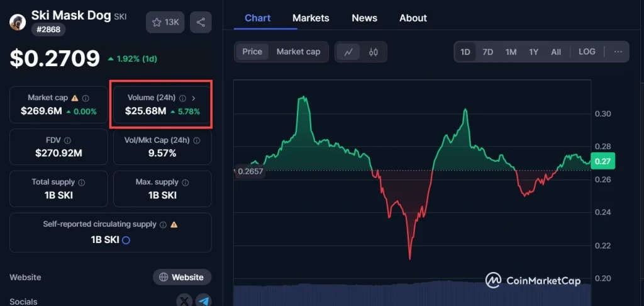Expand Volume (24h) details chevron
This screenshot has width=644, height=306.
[194, 98]
